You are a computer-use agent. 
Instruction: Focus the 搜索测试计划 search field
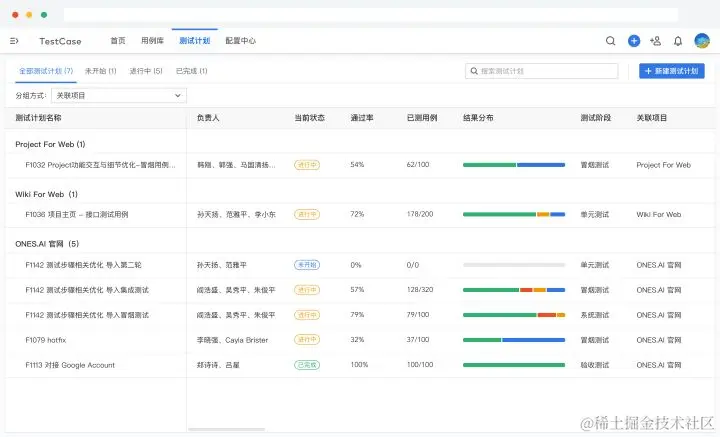pyautogui.click(x=541, y=71)
